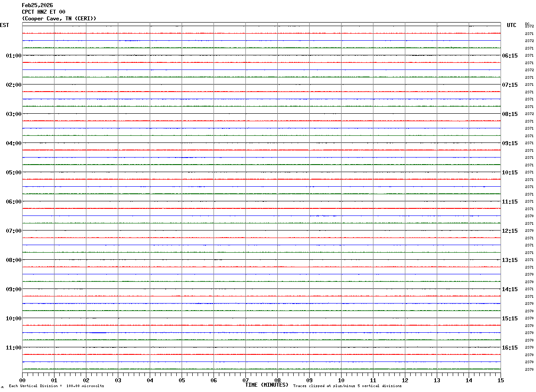Viewport: 536px width, 392px height.
Task: Click the 16:15 UTC row label
Action: coord(510,348)
